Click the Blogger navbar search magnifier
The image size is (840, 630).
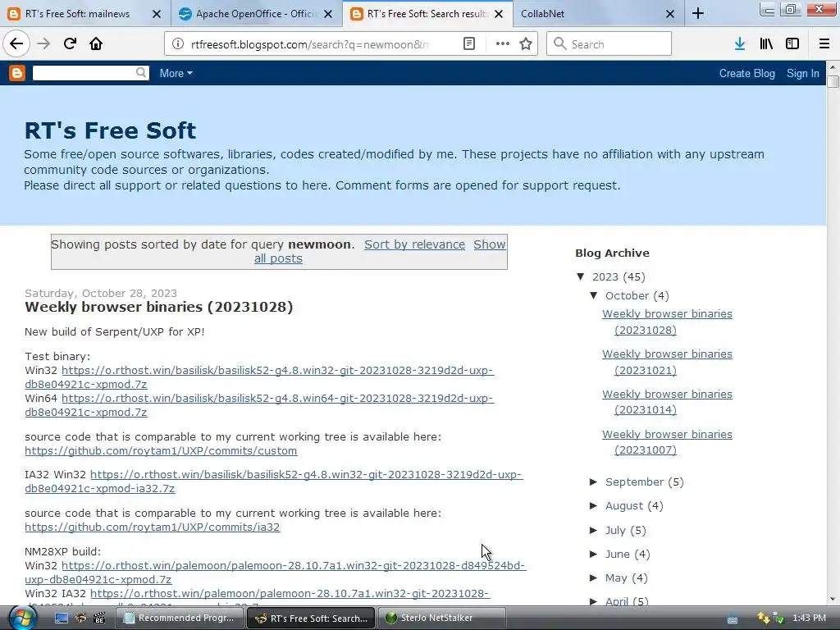pyautogui.click(x=141, y=72)
